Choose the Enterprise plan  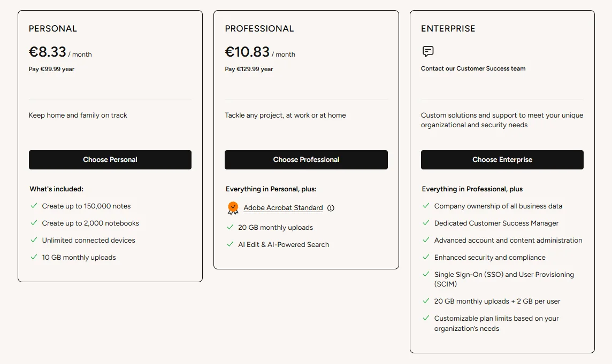pos(502,160)
